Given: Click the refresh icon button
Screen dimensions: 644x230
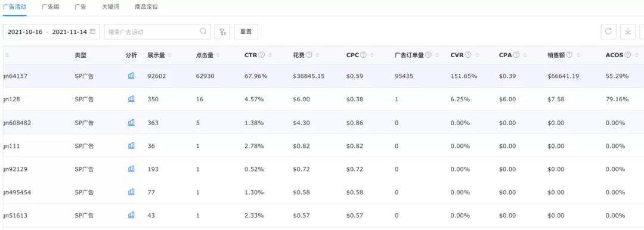Looking at the screenshot, I should pos(608,32).
